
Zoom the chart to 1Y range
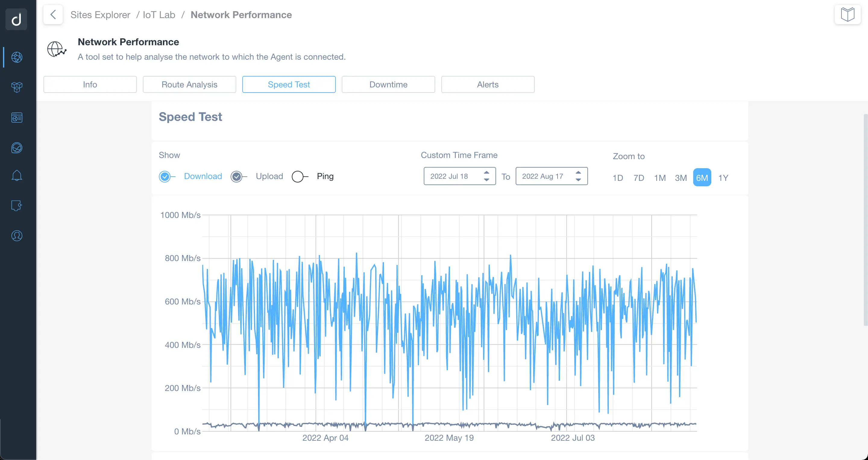click(x=724, y=178)
